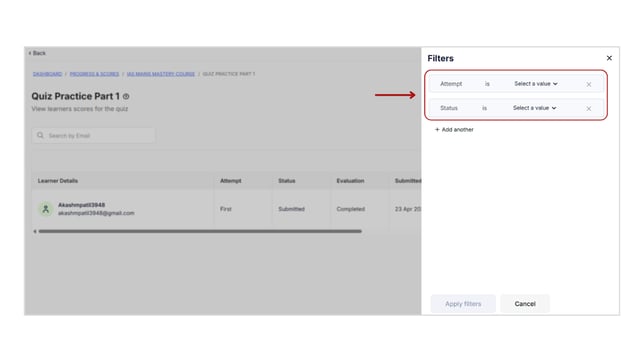
Task: Click the horizontal table scrollbar
Action: tap(200, 231)
